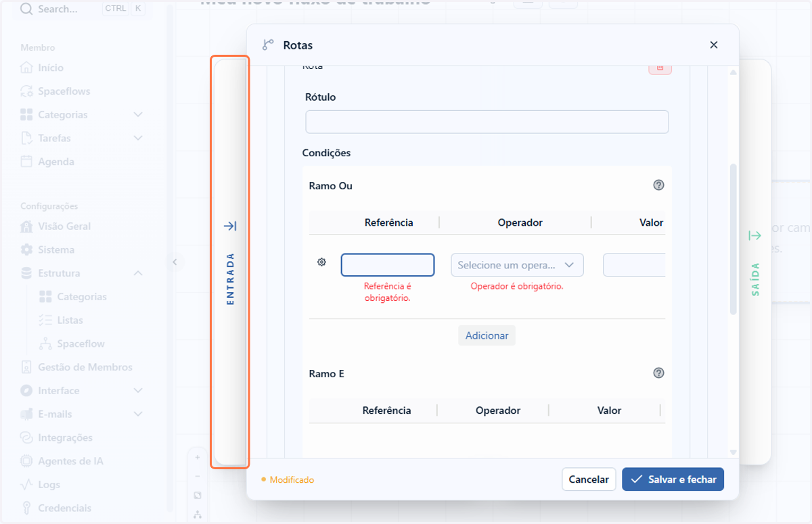Select Listas under Estrutura
The height and width of the screenshot is (524, 812).
70,320
